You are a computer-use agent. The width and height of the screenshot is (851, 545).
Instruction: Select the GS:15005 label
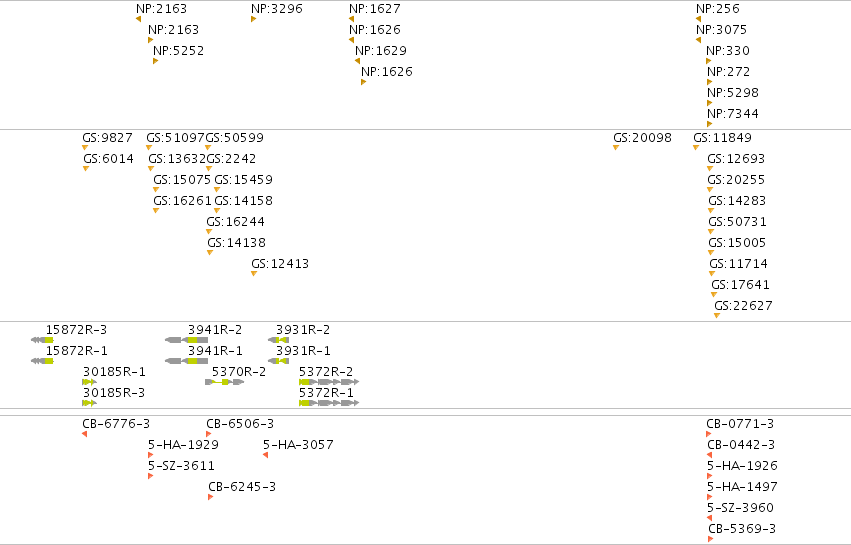pos(737,243)
